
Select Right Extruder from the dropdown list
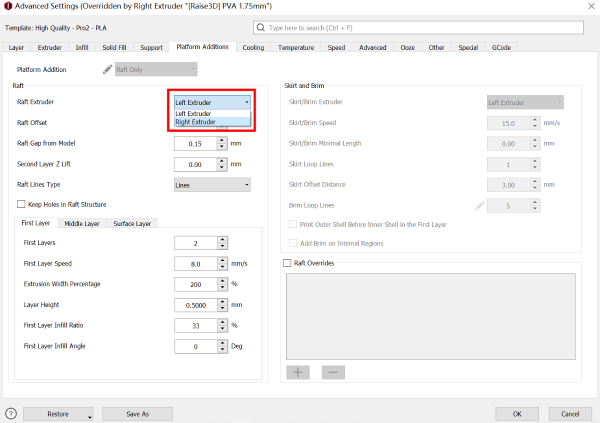pyautogui.click(x=194, y=122)
